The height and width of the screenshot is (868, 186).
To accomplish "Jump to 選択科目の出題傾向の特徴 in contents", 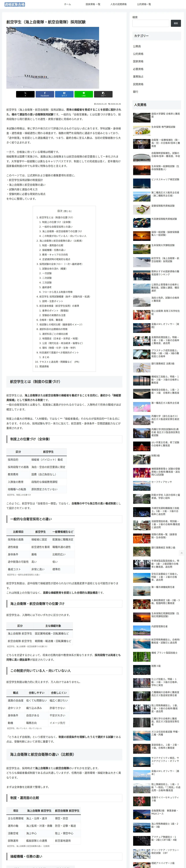I will [x=53, y=329].
